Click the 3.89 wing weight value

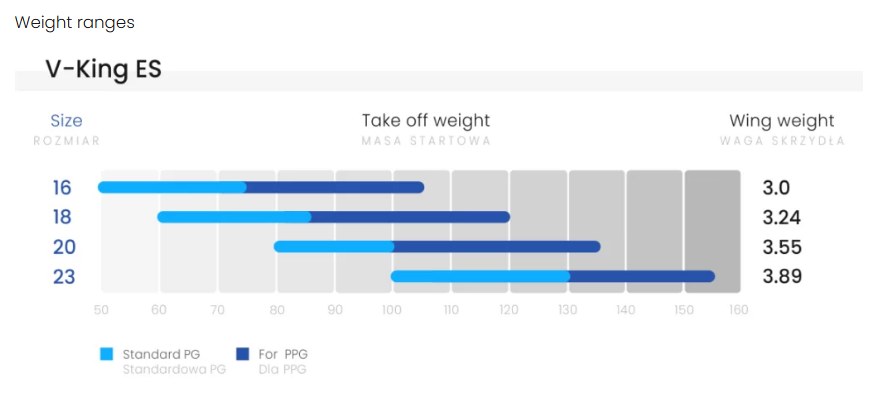coord(781,277)
